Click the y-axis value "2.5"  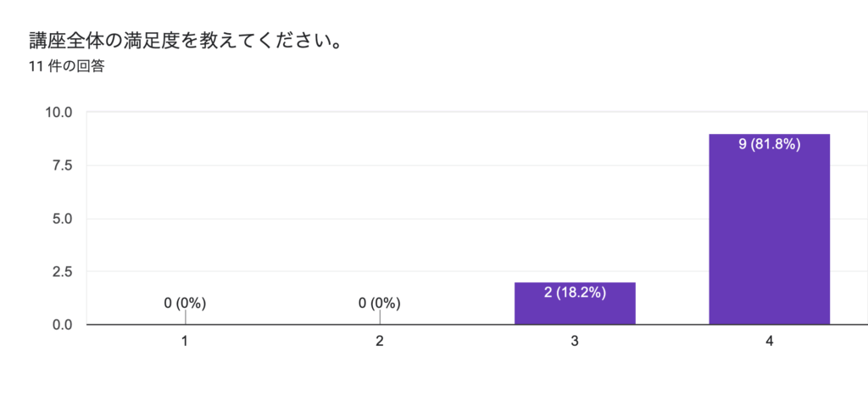click(63, 271)
